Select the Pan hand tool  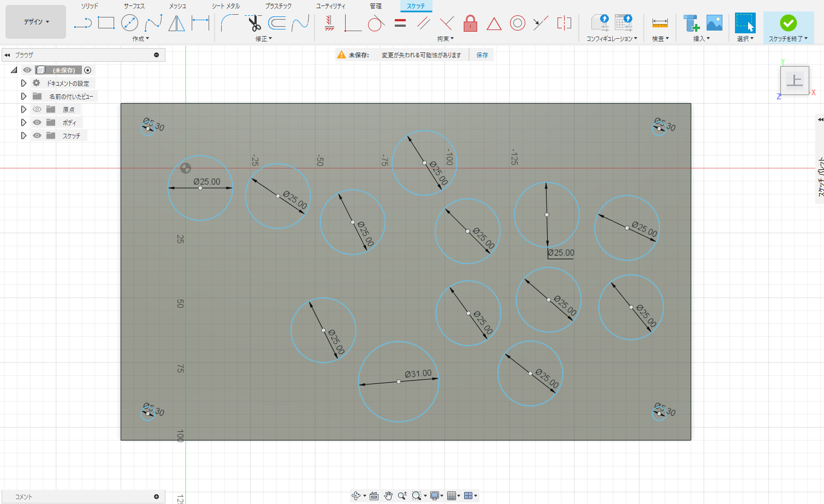[x=388, y=496]
